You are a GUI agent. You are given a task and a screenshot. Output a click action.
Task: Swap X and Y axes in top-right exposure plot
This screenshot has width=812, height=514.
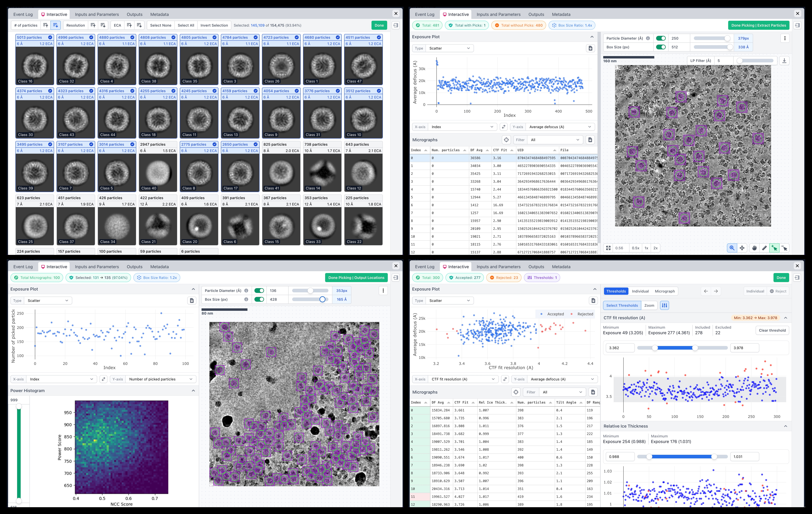pyautogui.click(x=504, y=127)
